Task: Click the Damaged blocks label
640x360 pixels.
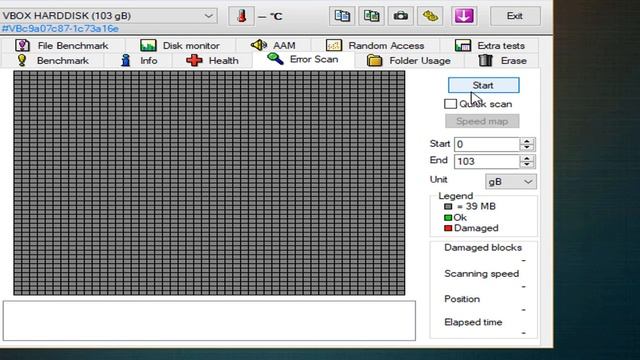Action: (x=483, y=248)
